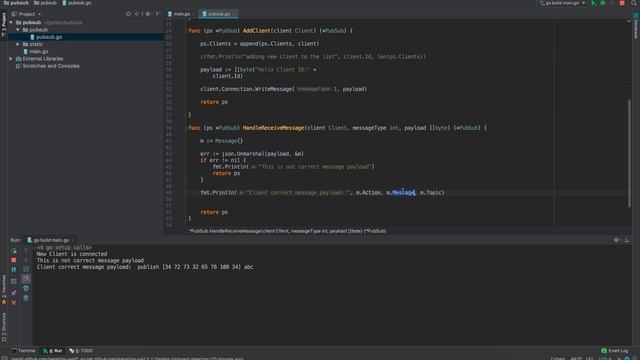
Task: Click the trash clear-all icon in Run console
Action: point(26,298)
